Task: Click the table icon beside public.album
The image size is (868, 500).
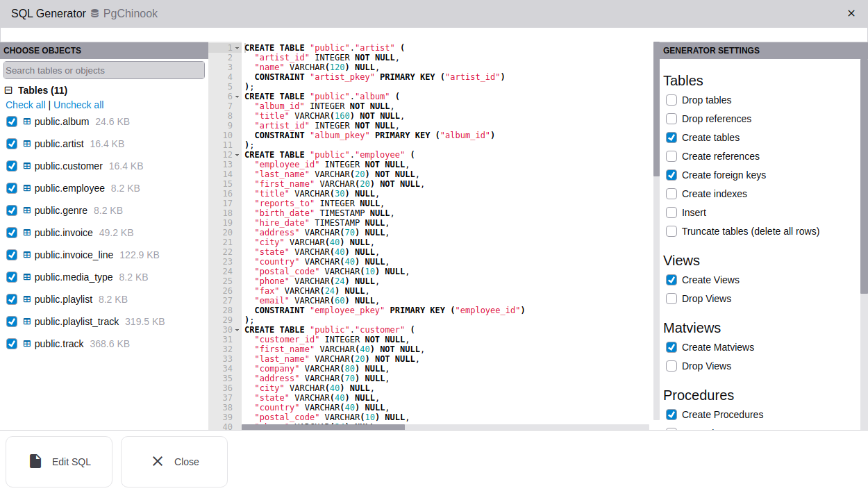Action: click(27, 122)
